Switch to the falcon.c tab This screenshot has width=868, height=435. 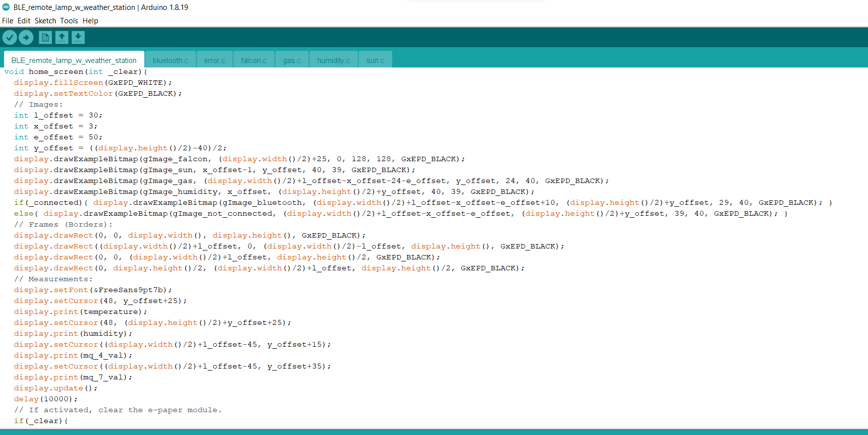254,60
